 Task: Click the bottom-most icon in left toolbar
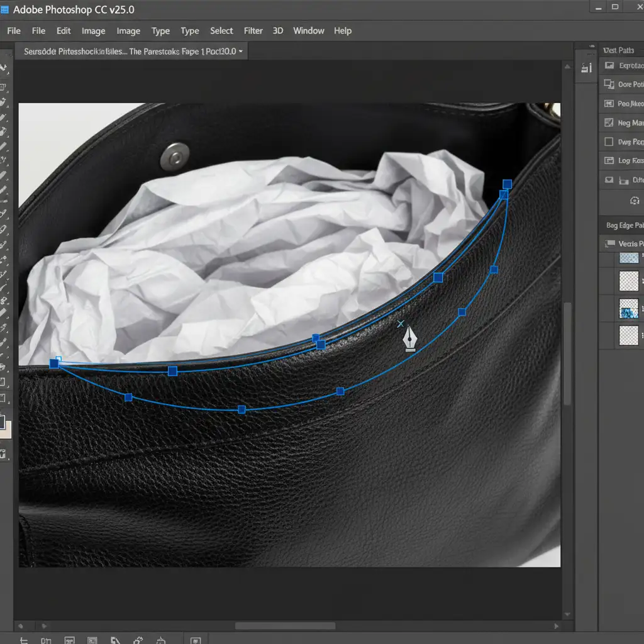point(4,453)
